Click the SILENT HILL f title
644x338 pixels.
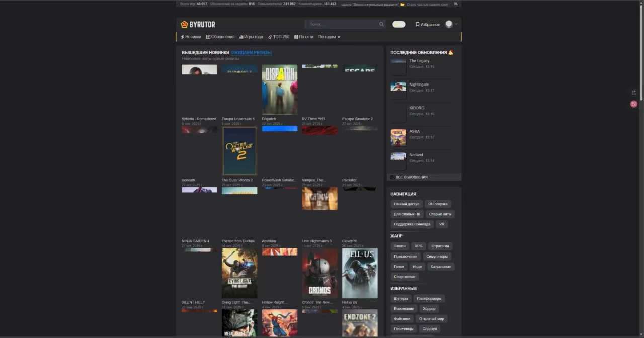click(193, 303)
